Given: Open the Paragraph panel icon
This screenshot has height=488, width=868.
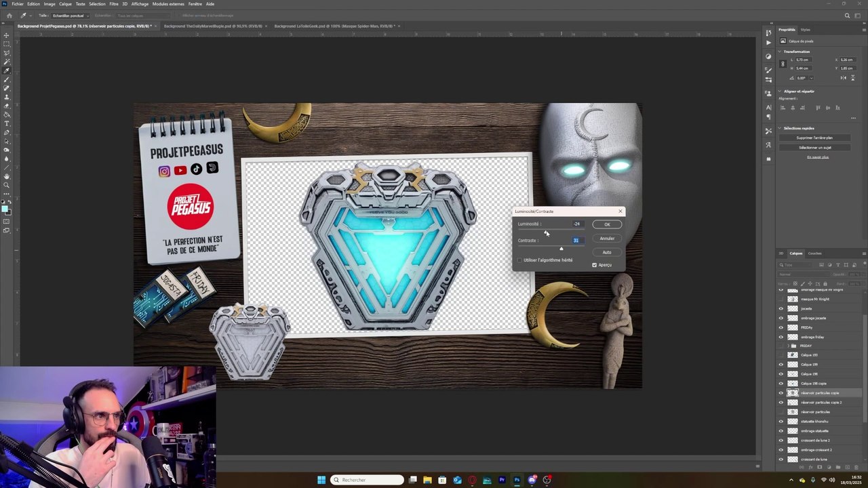Looking at the screenshot, I should [768, 117].
